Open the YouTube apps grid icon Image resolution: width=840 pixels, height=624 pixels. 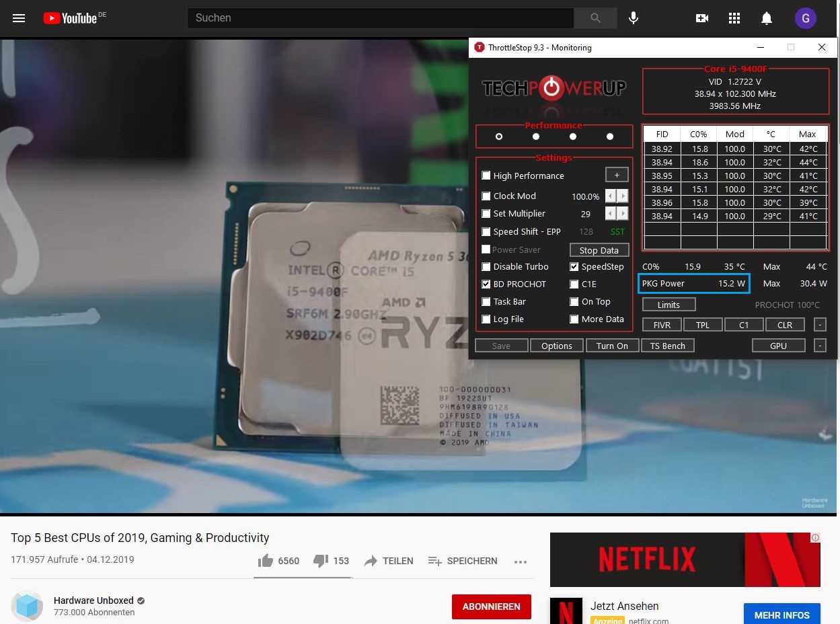[734, 18]
